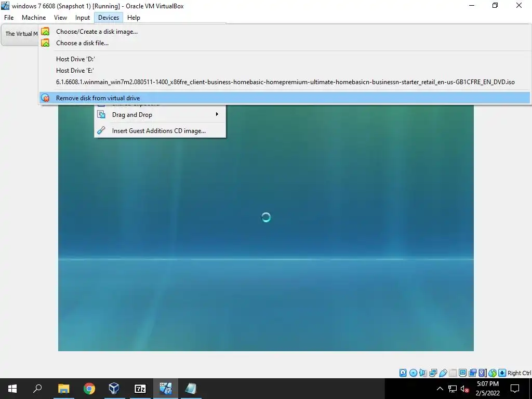The image size is (532, 399).
Task: Click the display status bar indicator
Action: pos(462,373)
